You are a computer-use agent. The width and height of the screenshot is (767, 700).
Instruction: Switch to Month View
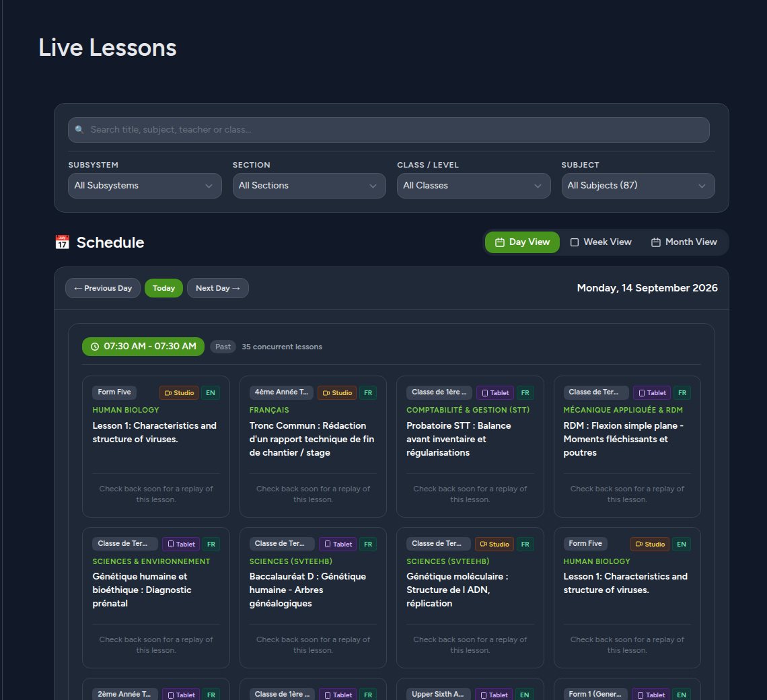[684, 242]
